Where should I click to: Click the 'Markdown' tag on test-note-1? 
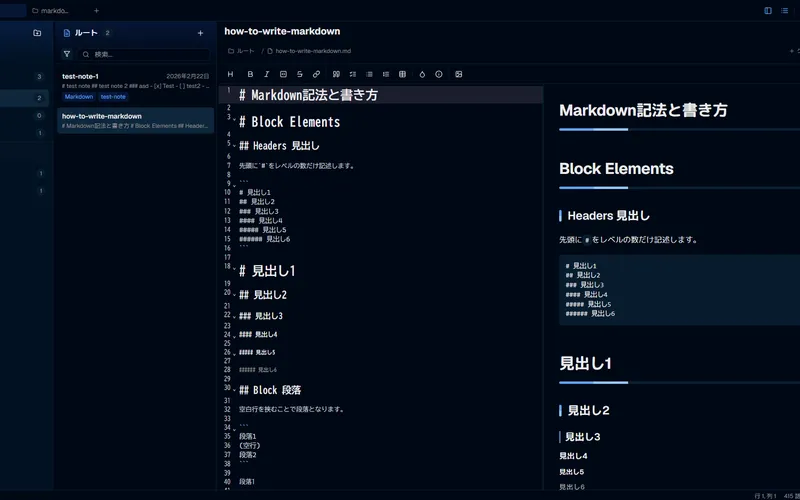pos(79,96)
